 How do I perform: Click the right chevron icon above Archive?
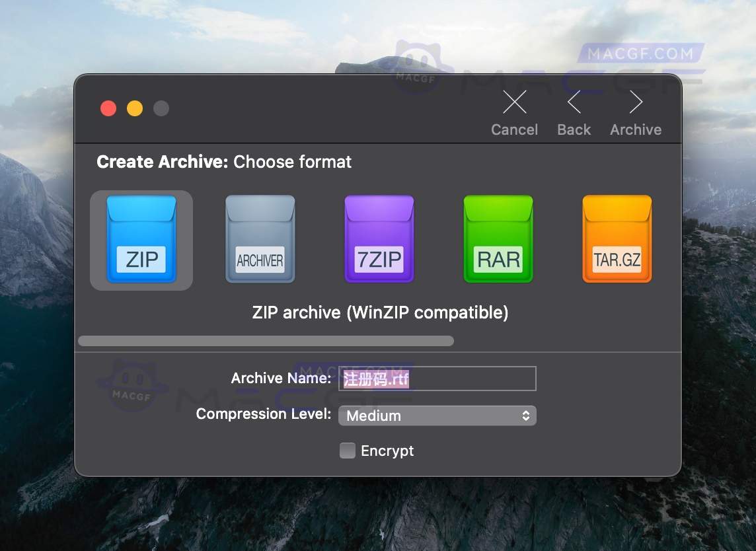point(636,102)
